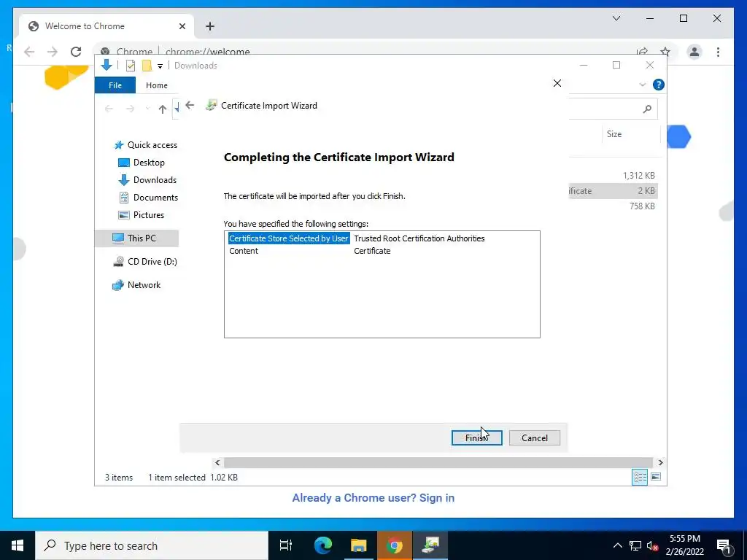Click New Folder quick access toolbar icon
This screenshot has width=747, height=560.
click(147, 66)
